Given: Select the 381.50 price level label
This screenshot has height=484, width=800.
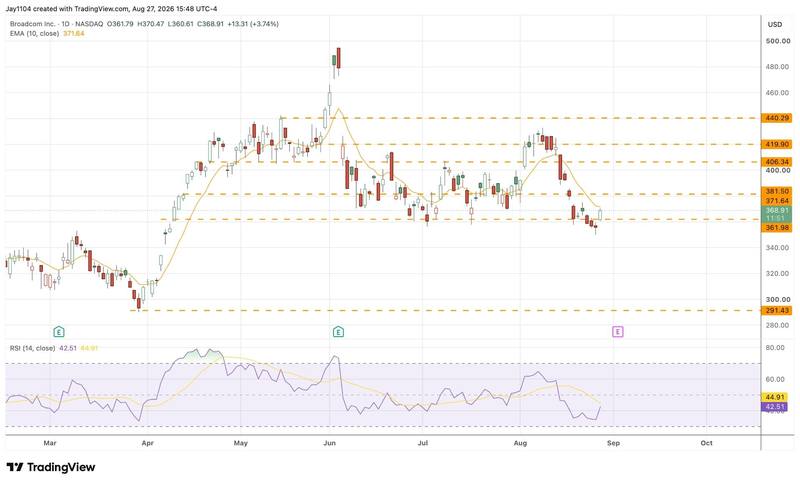Looking at the screenshot, I should (777, 191).
